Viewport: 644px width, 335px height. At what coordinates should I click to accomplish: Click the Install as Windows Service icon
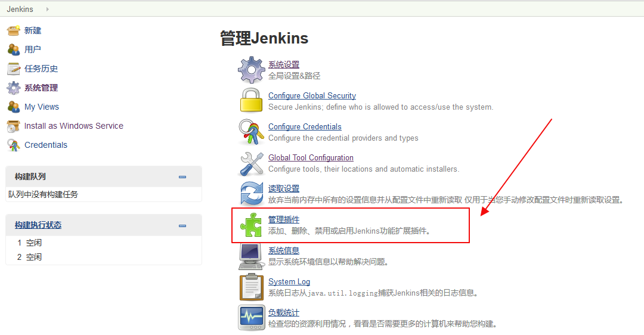14,126
